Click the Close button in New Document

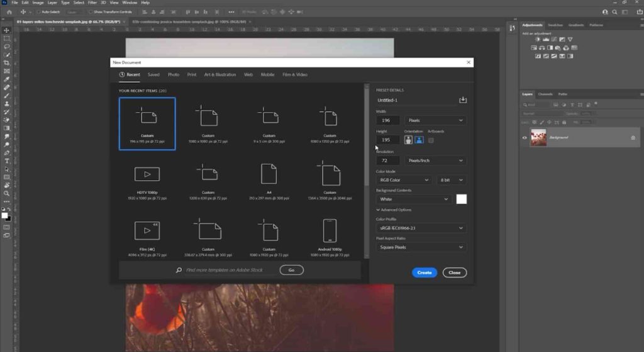coord(454,273)
